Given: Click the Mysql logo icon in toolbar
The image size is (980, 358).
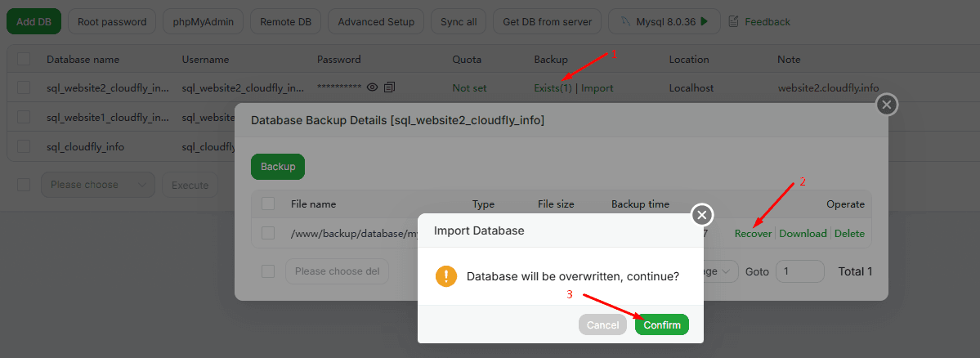Looking at the screenshot, I should [x=626, y=21].
